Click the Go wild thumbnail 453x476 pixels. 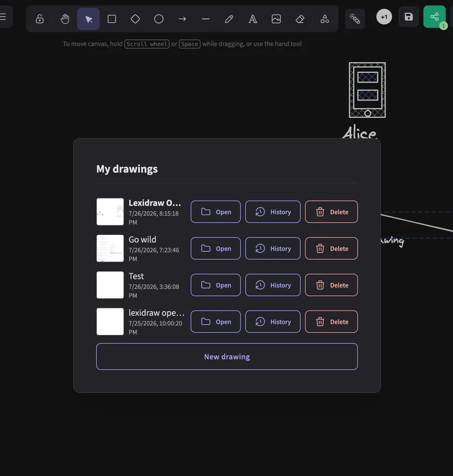click(x=110, y=248)
